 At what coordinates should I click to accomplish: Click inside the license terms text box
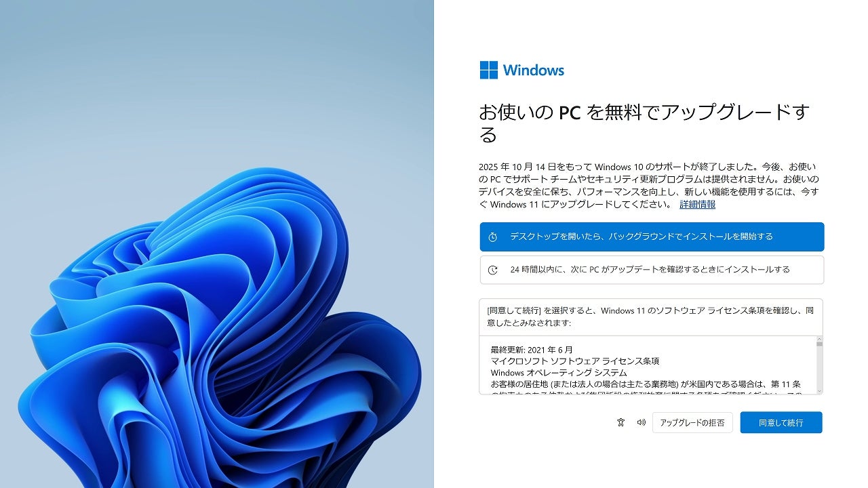click(648, 365)
